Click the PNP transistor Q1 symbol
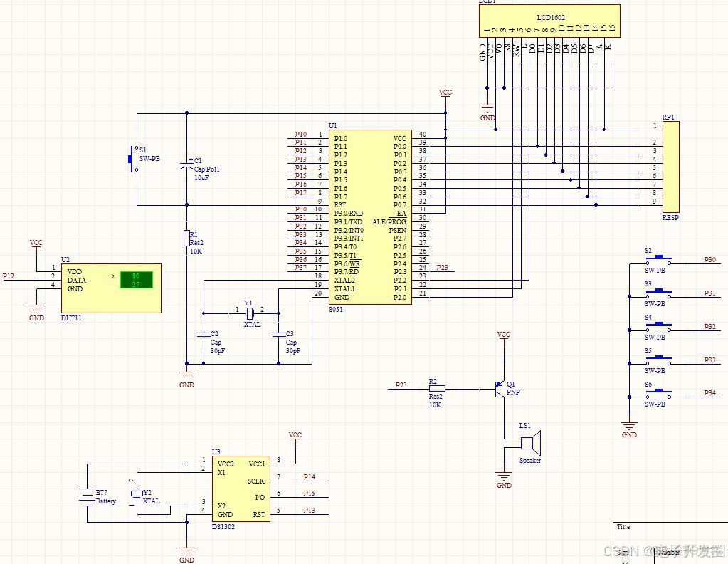The width and height of the screenshot is (728, 564). point(500,390)
